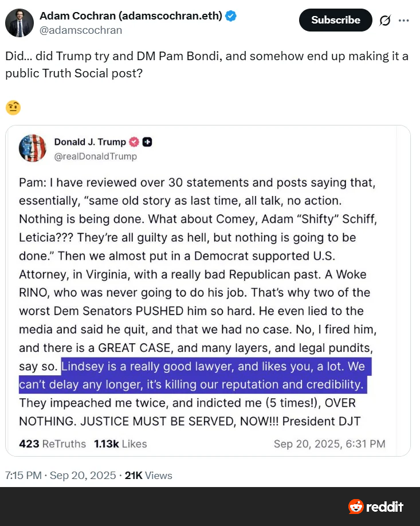Click the reddit logo watermark
The image size is (420, 526).
click(376, 507)
